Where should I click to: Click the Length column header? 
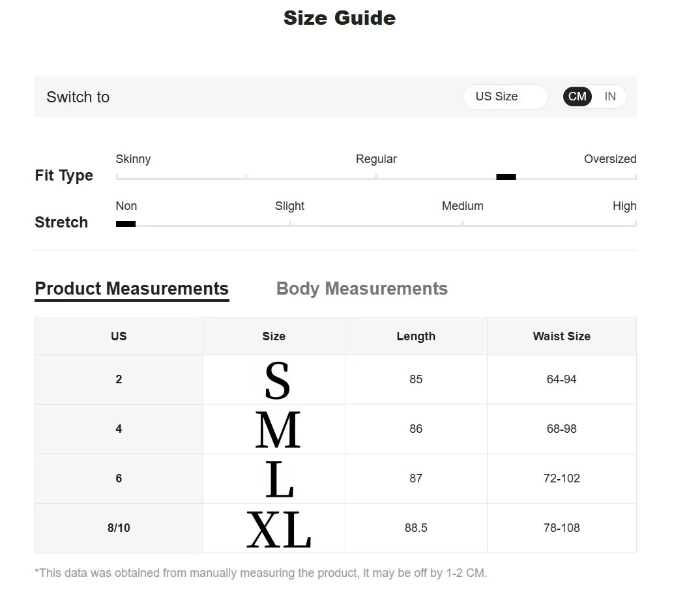(x=416, y=336)
